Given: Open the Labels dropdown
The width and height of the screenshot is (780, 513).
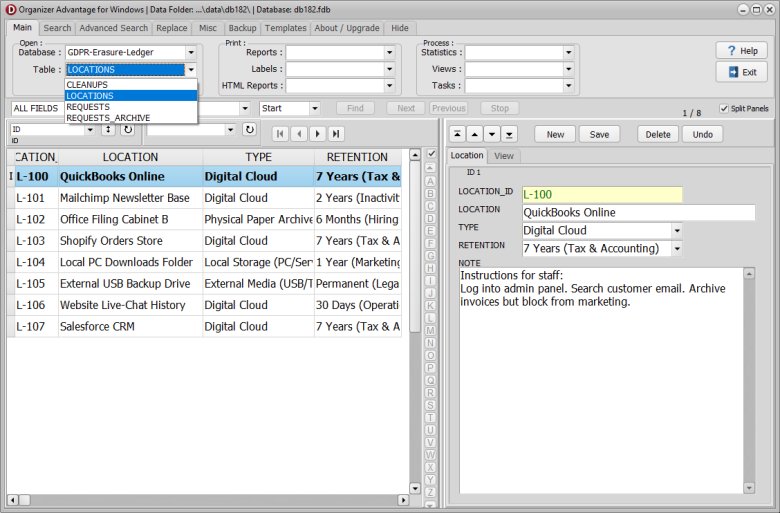Looking at the screenshot, I should coord(390,69).
